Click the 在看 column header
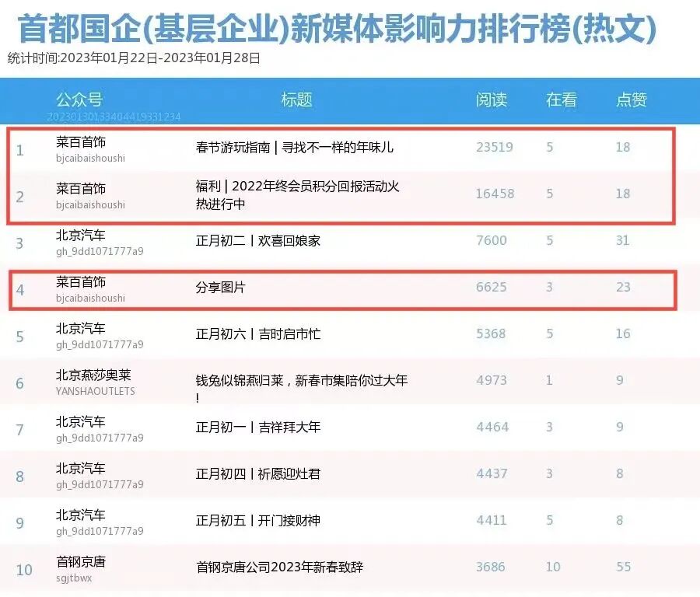The height and width of the screenshot is (597, 700). (x=562, y=99)
